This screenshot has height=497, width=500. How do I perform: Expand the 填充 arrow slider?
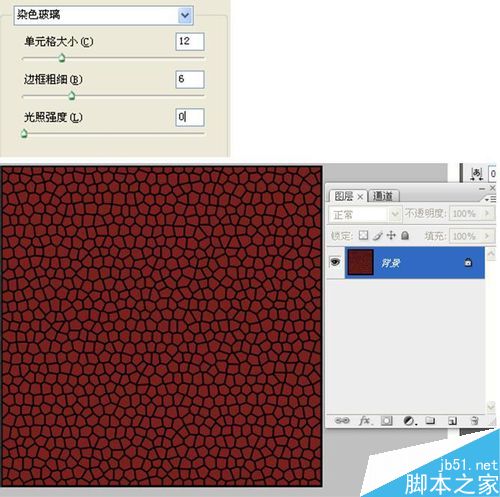click(487, 236)
